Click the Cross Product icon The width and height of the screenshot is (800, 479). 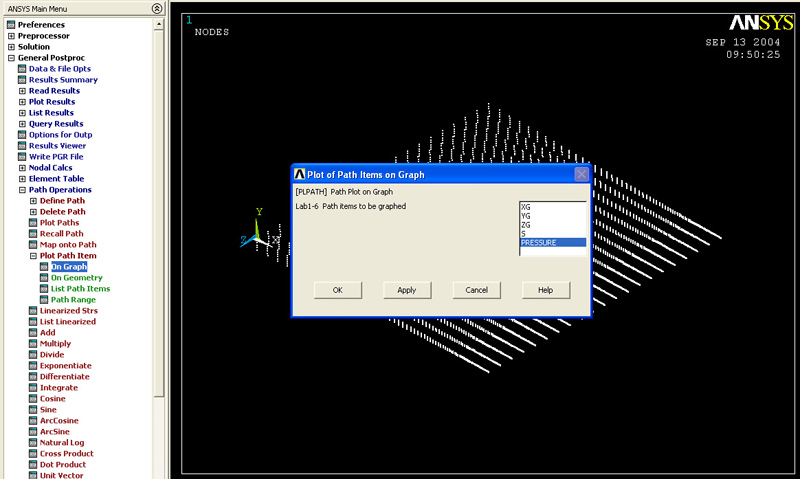[33, 454]
